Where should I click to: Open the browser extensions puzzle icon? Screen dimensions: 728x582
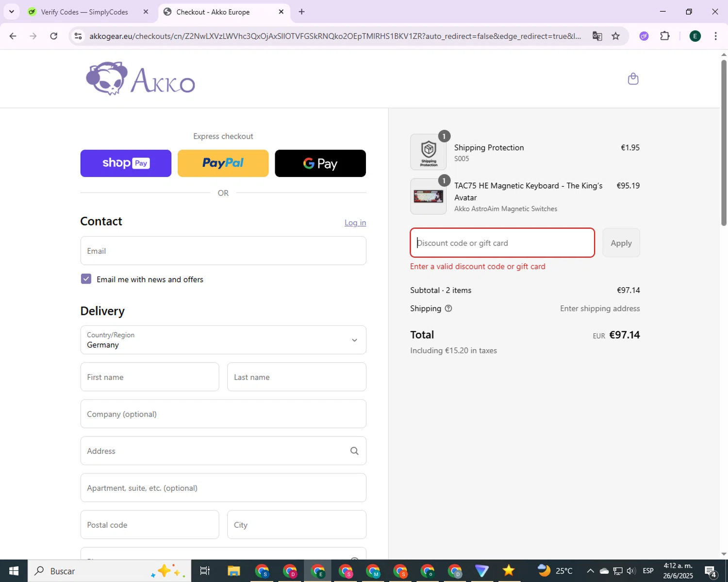point(665,36)
